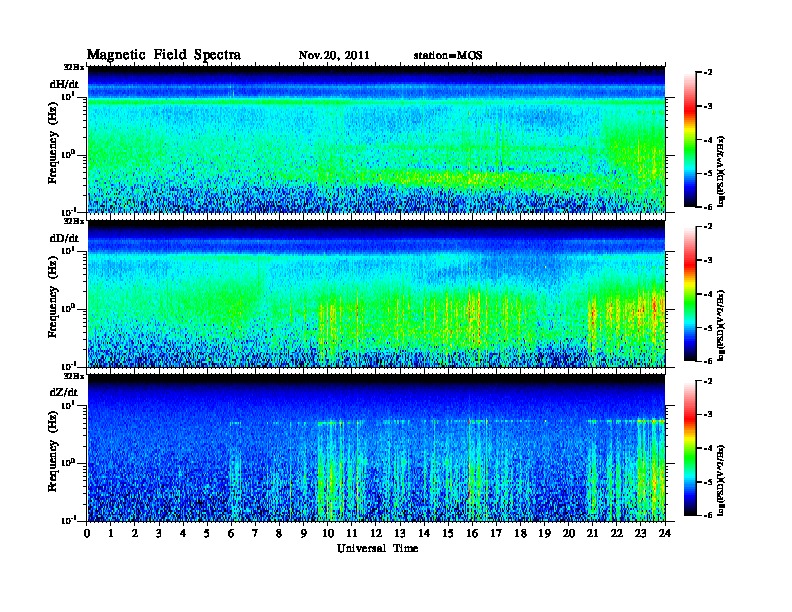This screenshot has width=792, height=612.
Task: Click hour tick label 0 on time axis
Action: (x=87, y=534)
